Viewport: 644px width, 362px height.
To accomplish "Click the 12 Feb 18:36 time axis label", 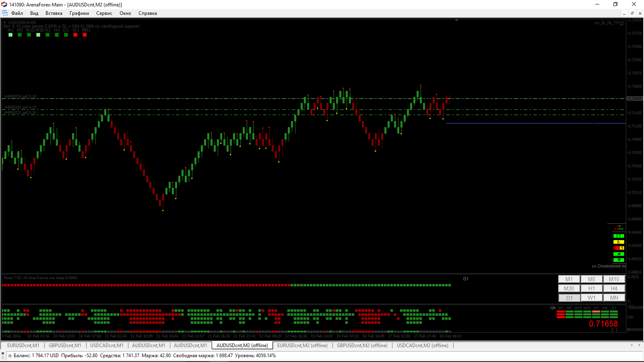I will [296, 336].
